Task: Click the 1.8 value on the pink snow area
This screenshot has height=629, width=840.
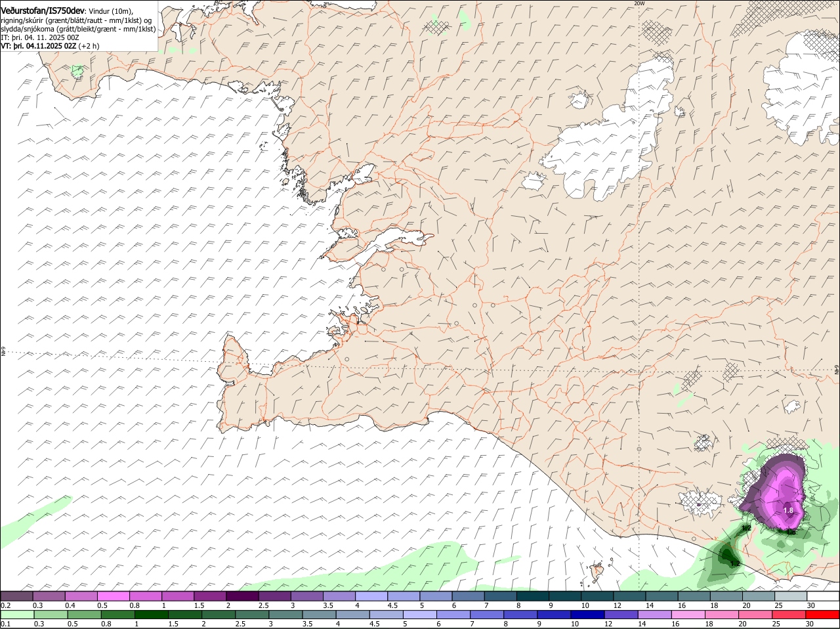Action: click(788, 510)
